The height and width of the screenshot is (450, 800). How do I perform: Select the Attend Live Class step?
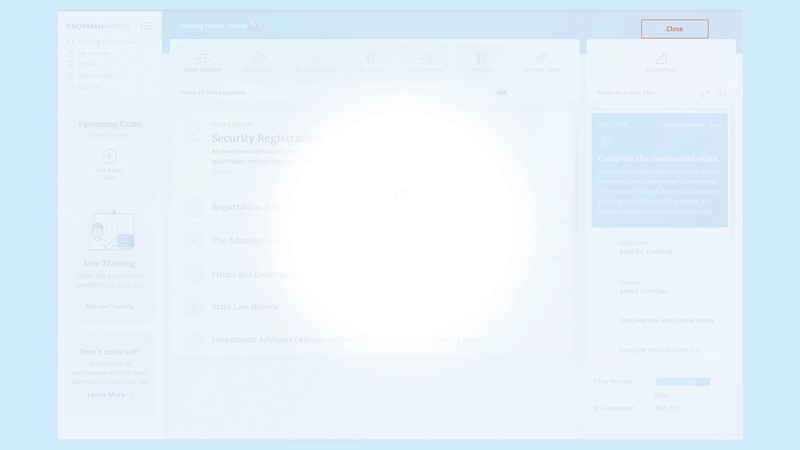(660, 287)
